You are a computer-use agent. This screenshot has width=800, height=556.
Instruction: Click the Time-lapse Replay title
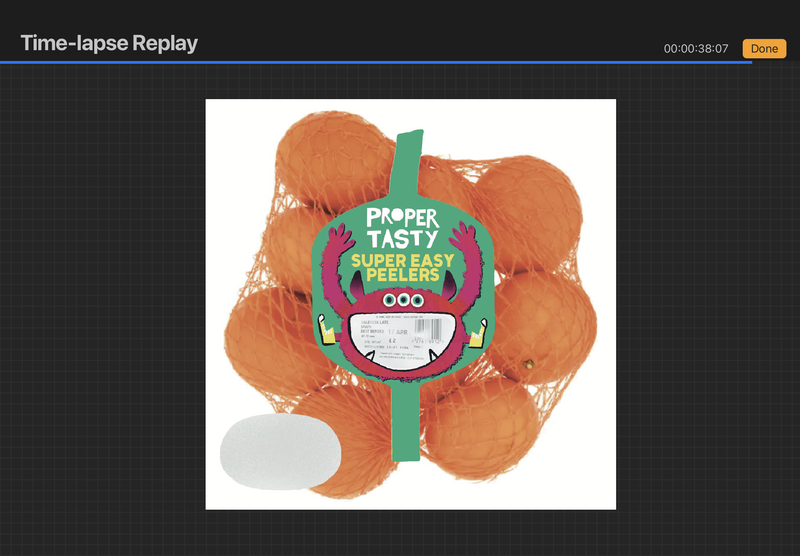(x=109, y=43)
